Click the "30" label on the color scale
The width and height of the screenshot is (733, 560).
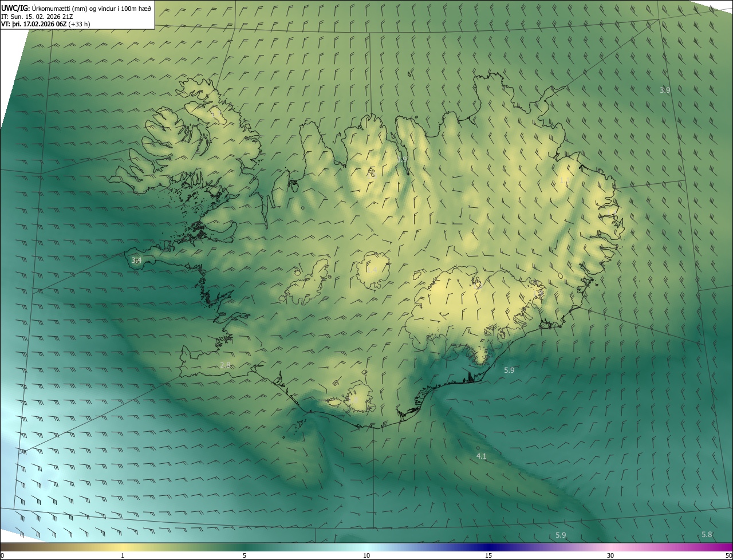[x=610, y=556]
